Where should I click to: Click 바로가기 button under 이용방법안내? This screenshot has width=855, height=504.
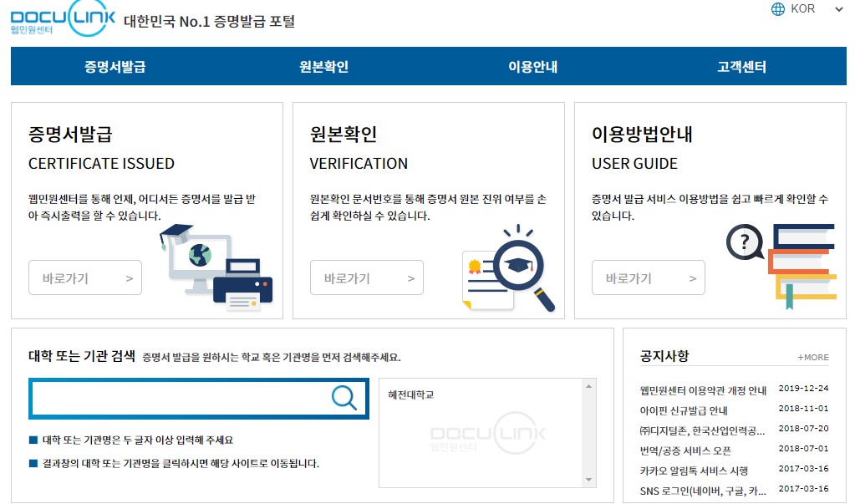pos(649,277)
